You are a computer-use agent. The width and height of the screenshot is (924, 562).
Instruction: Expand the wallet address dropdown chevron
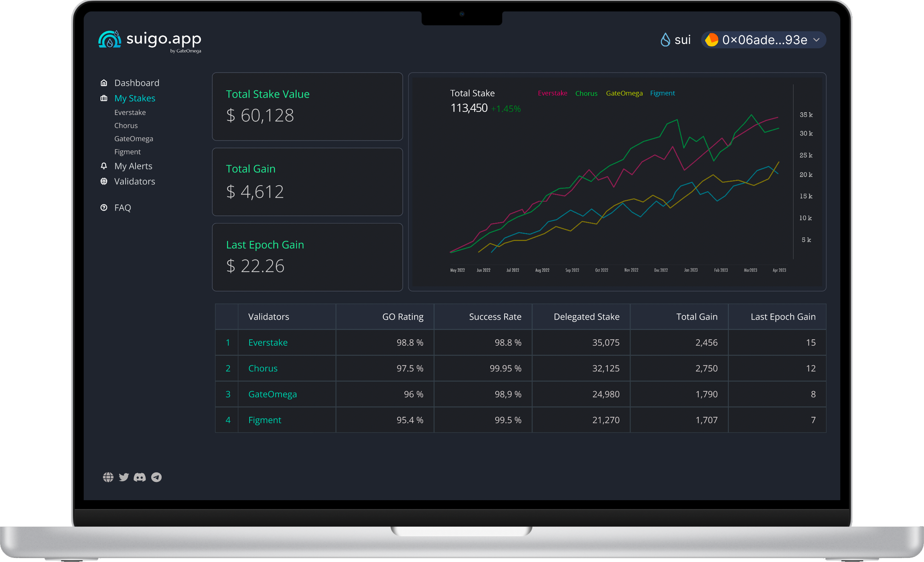pyautogui.click(x=816, y=40)
